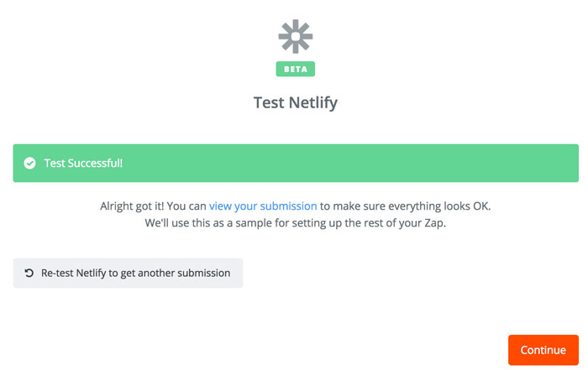This screenshot has height=370, width=588.
Task: Click the green BETA badge
Action: pyautogui.click(x=295, y=69)
